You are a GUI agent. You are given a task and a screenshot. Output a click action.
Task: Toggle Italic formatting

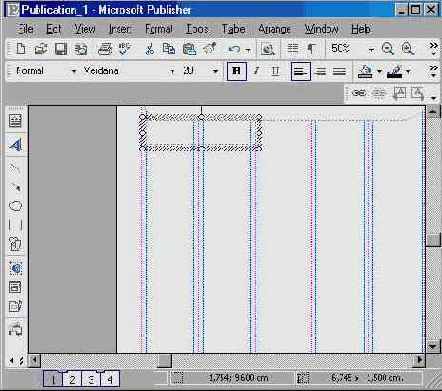256,71
